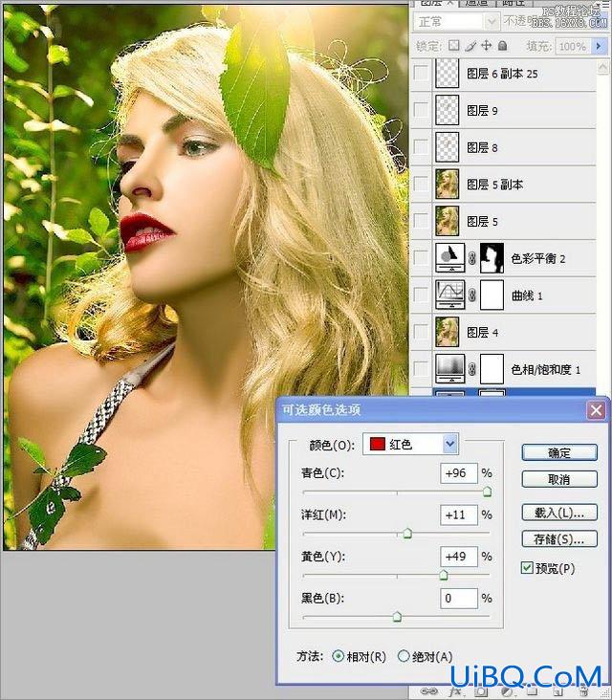Screen dimensions: 612x700
Task: Click thumbnail of 图层 6 副本 25
Action: (x=447, y=74)
